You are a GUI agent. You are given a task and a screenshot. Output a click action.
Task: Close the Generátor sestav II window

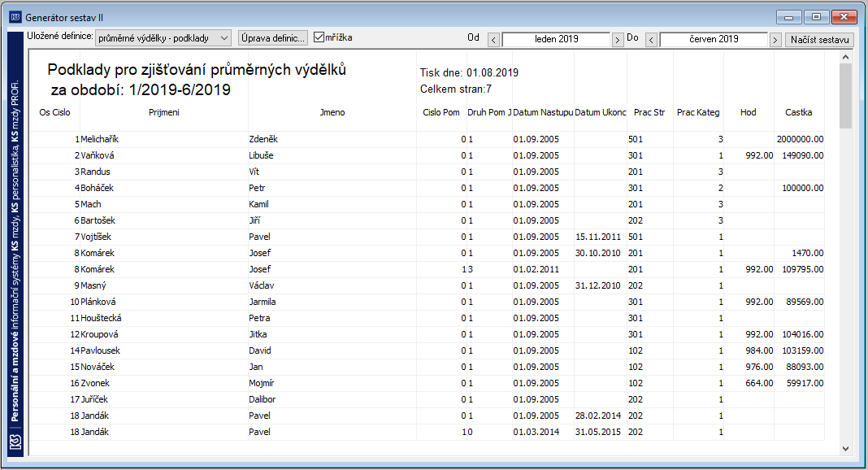click(x=844, y=17)
